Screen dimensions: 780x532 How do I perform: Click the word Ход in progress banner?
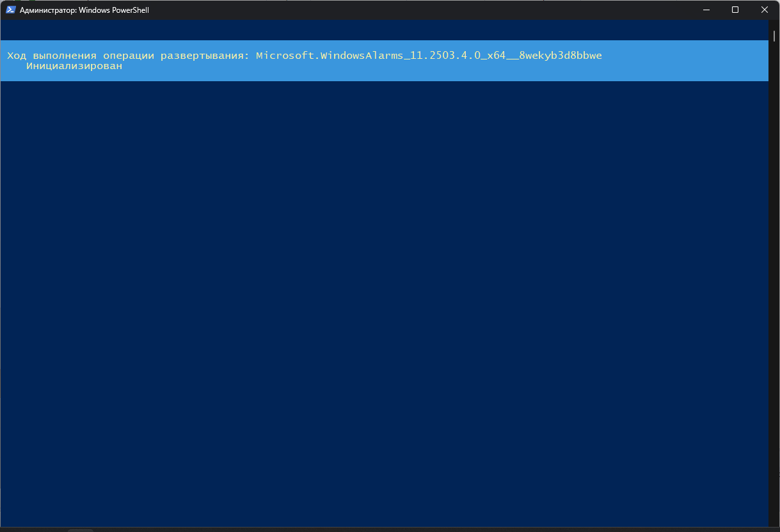(17, 56)
